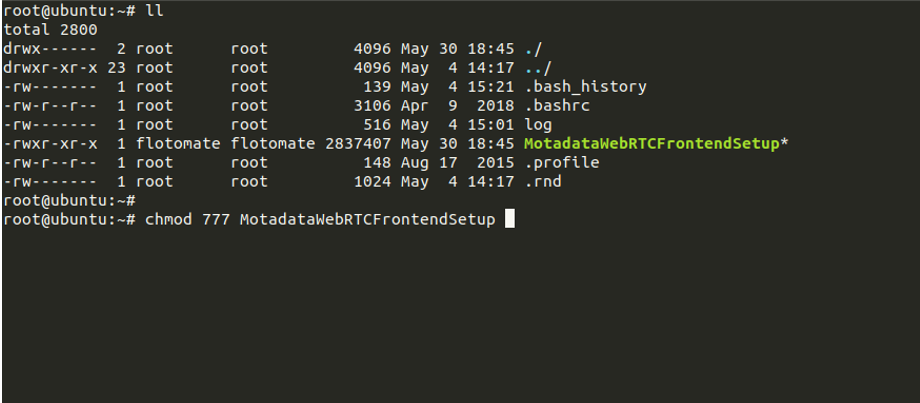Click the -rwxr-xr-x permission string
Image resolution: width=920 pixels, height=403 pixels.
[x=50, y=144]
